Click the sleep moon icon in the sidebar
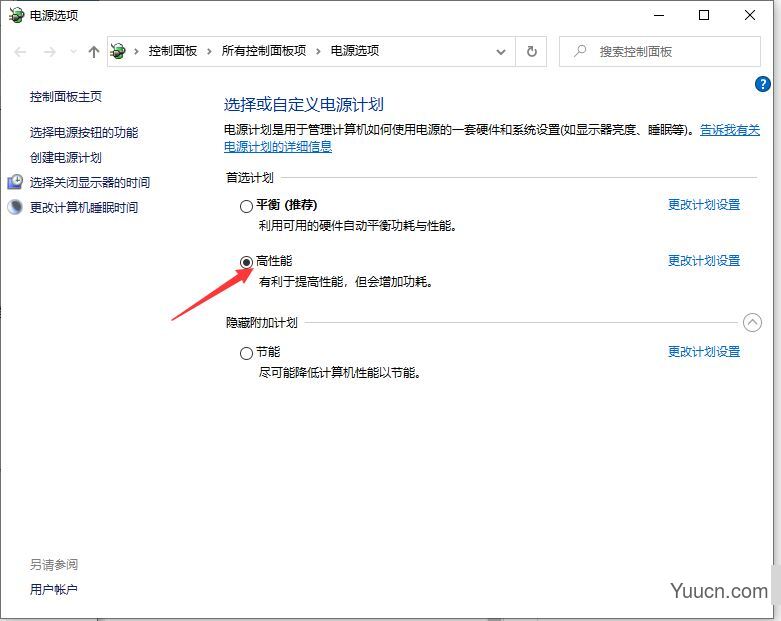The image size is (781, 621). (15, 207)
